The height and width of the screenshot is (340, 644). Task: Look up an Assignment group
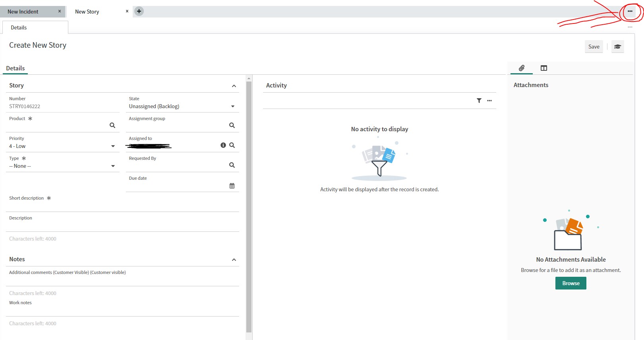[232, 125]
